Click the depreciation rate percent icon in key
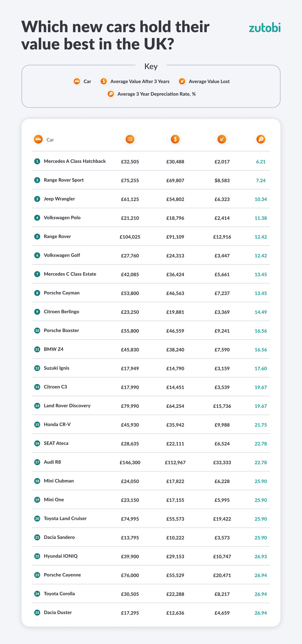Screen dimensions: 302x644 coord(111,94)
